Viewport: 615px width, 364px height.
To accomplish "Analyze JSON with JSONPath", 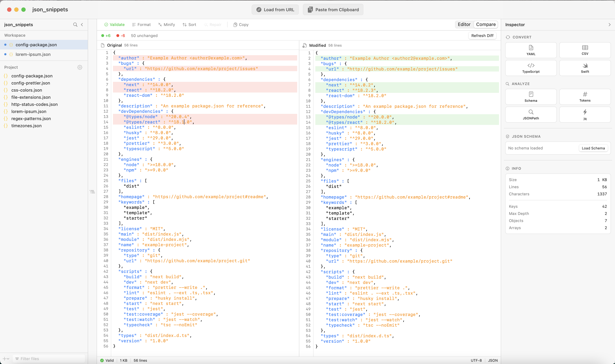I will 531,114.
